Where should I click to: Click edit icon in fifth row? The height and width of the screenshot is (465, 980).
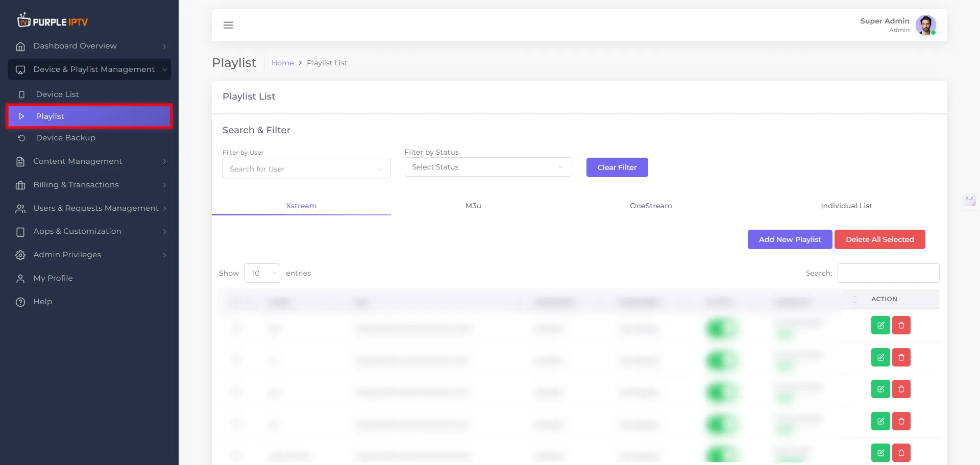(x=880, y=453)
